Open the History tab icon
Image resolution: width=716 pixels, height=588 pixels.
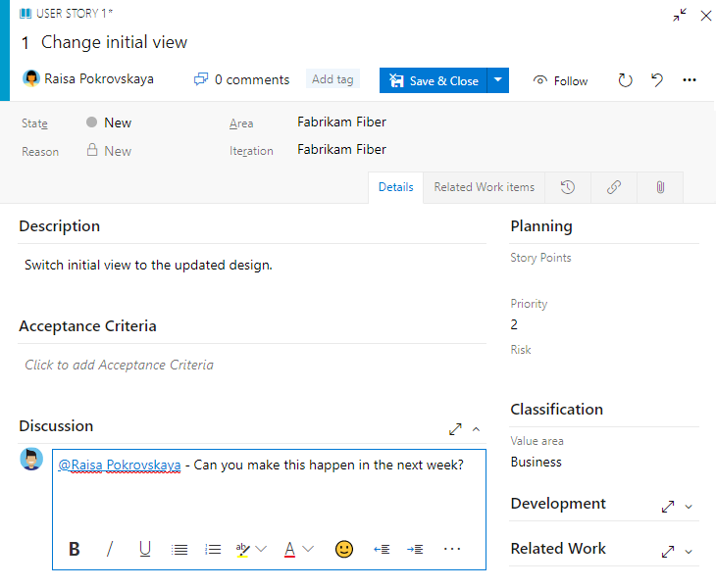click(x=568, y=187)
